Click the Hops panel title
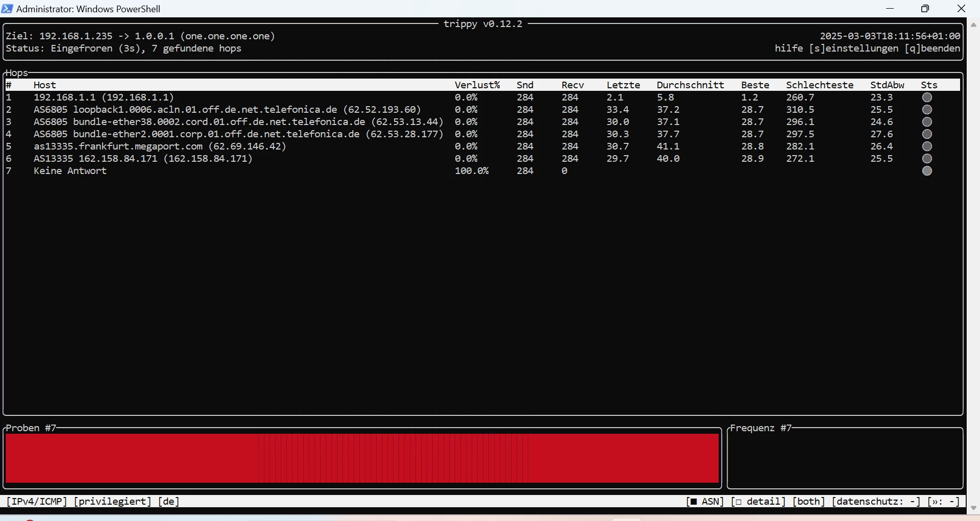 tap(17, 73)
